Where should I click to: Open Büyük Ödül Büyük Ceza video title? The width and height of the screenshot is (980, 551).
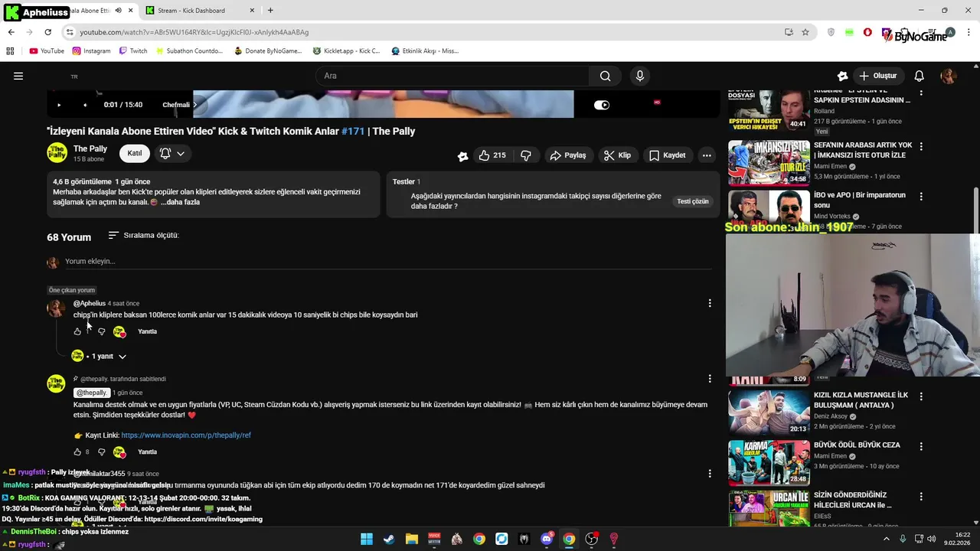(x=857, y=445)
